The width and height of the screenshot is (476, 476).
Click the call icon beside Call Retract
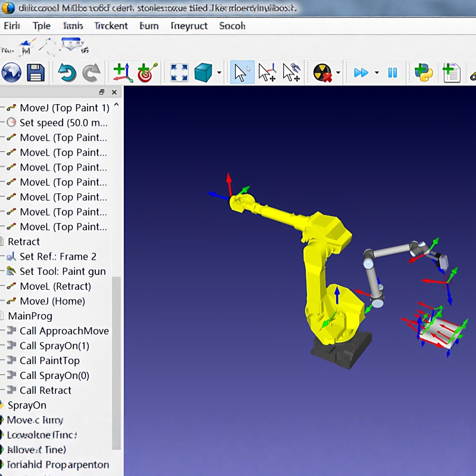tap(11, 390)
